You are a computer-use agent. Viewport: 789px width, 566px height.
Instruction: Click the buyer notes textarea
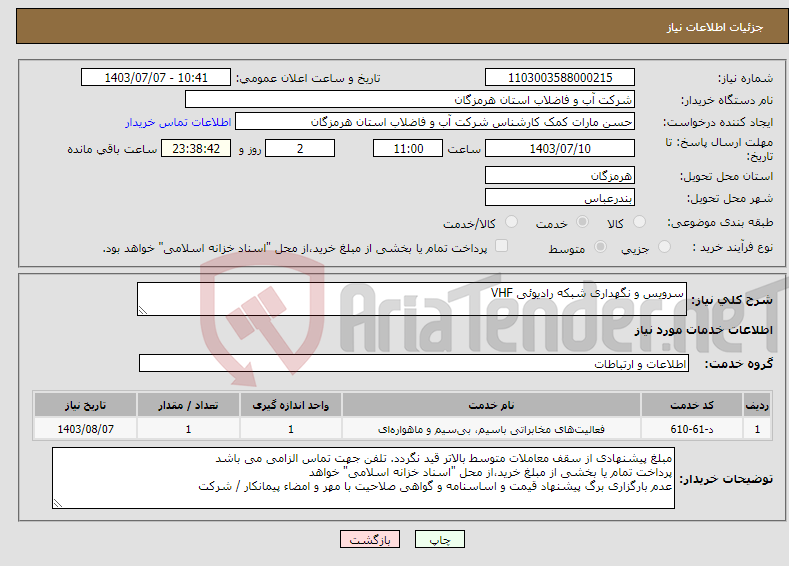point(363,478)
